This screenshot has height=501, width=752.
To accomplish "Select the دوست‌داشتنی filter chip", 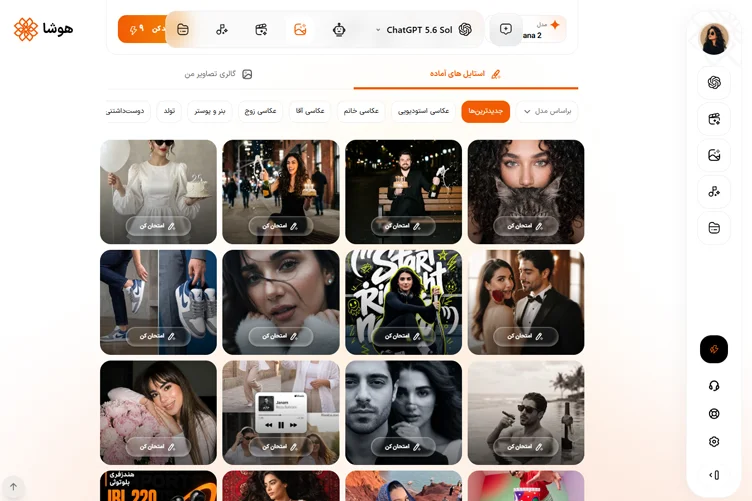I will [x=128, y=111].
